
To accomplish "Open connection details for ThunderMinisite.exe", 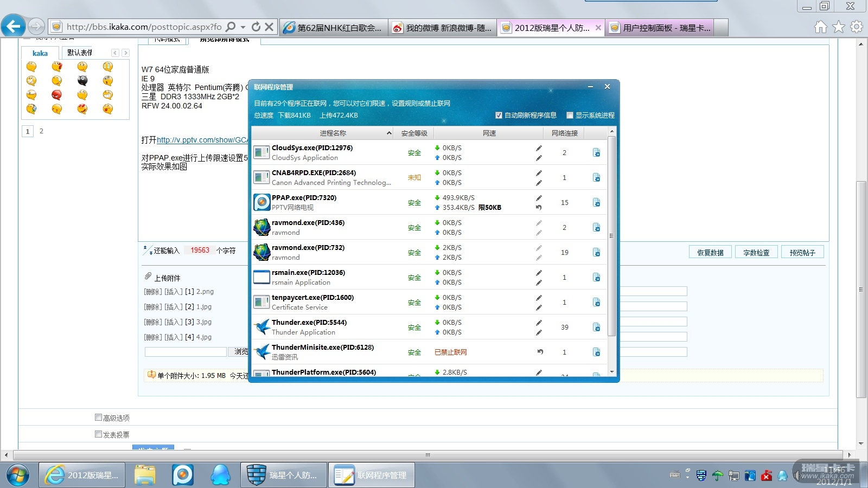I will coord(596,352).
